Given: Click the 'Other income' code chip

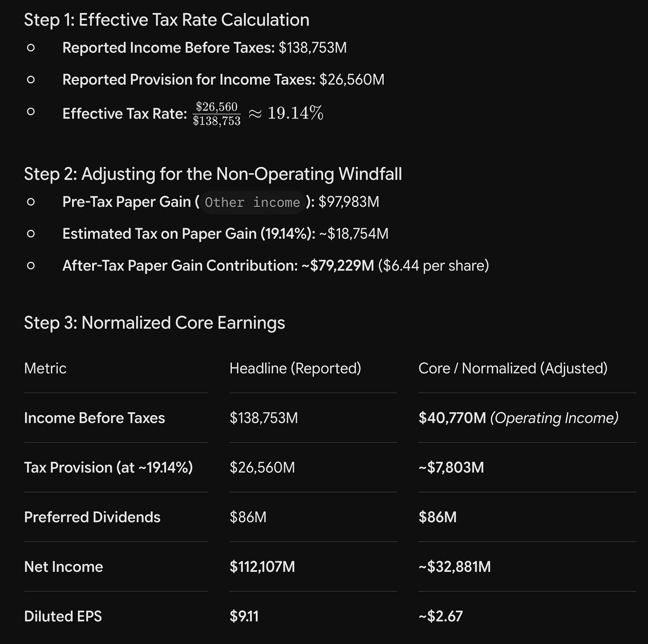Looking at the screenshot, I should point(252,202).
